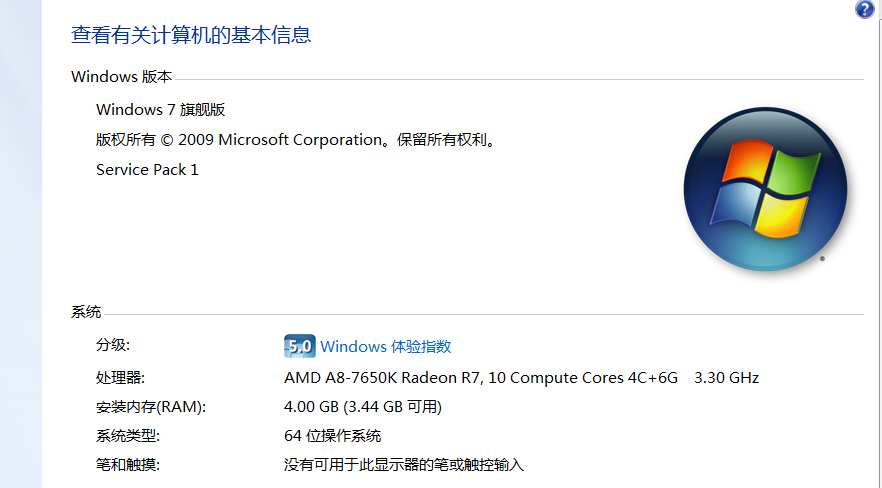Click the Windows 版本 section header
This screenshot has height=488, width=882.
click(122, 77)
